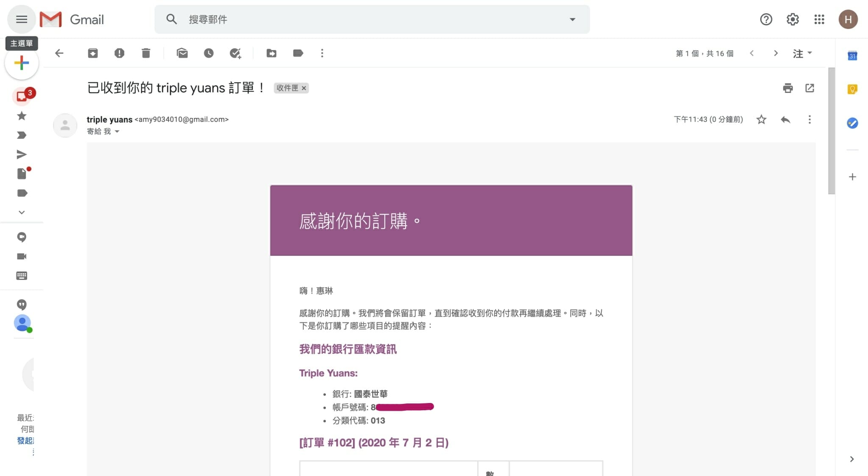The height and width of the screenshot is (476, 868).
Task: Delete the email with the trash icon
Action: (x=146, y=53)
